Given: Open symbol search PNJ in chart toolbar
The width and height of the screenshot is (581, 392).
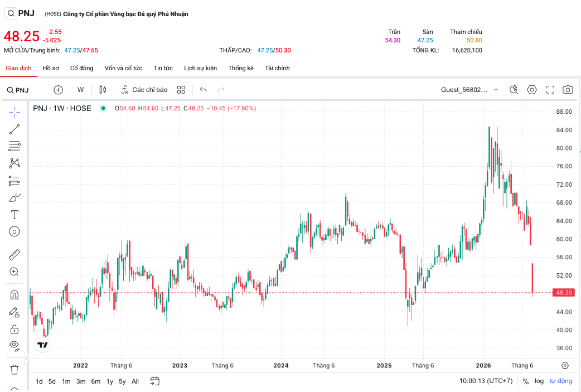Looking at the screenshot, I should click(18, 90).
